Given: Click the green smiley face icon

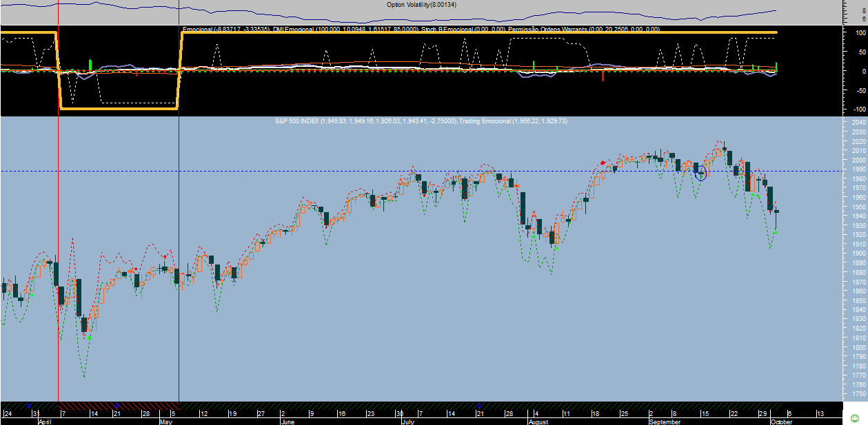Looking at the screenshot, I should pyautogui.click(x=854, y=418).
